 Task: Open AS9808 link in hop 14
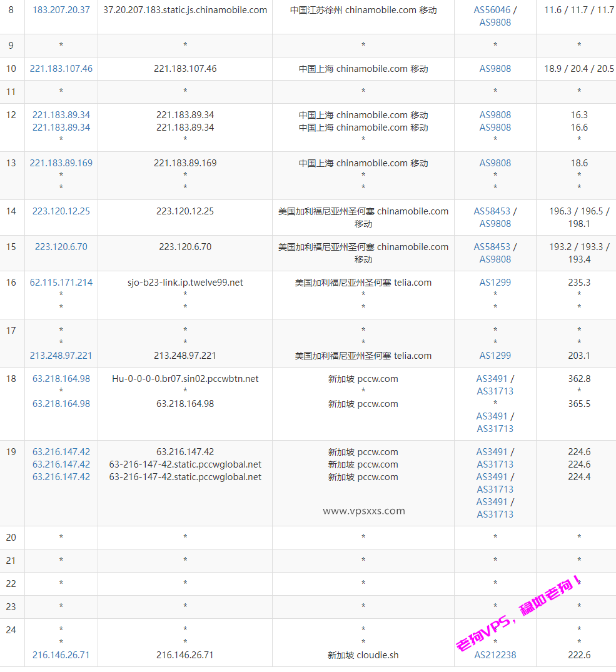tap(495, 224)
